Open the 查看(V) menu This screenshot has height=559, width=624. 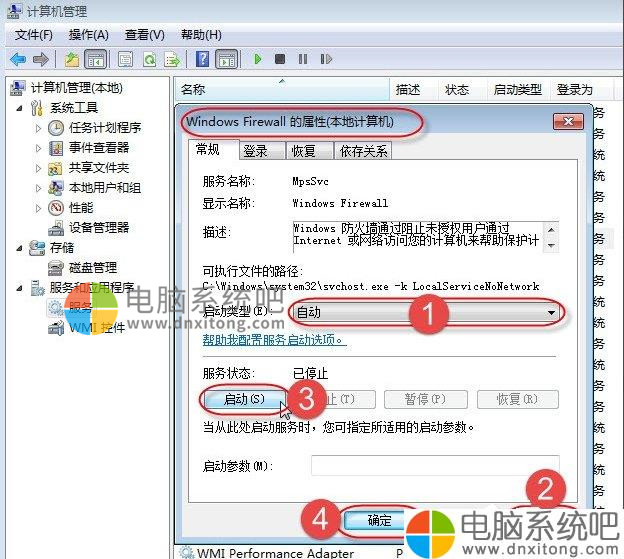pyautogui.click(x=144, y=35)
